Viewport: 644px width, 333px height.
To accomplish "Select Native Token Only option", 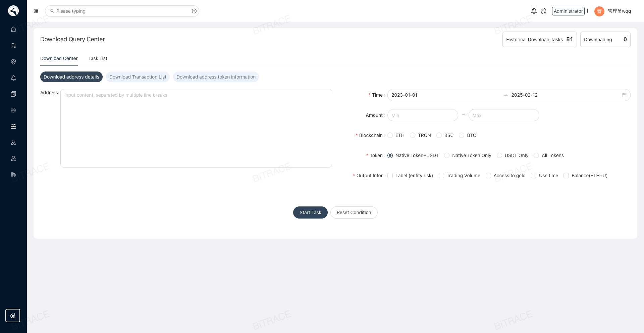I will click(x=447, y=155).
